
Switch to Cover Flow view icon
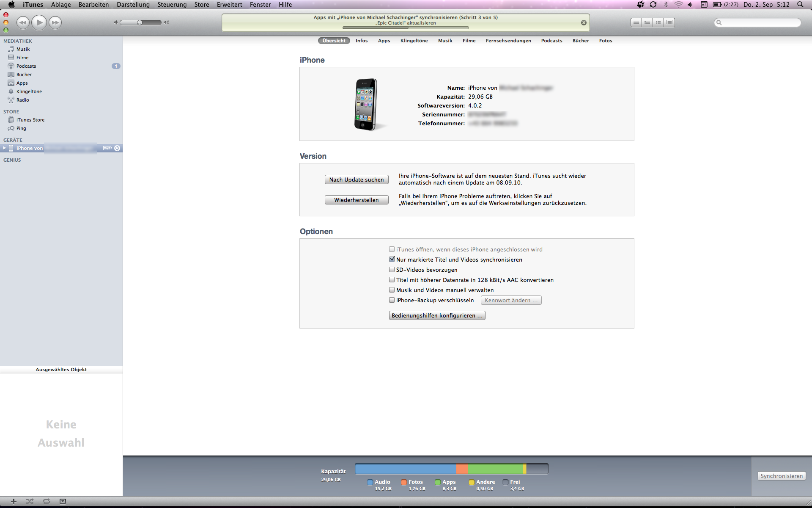669,22
